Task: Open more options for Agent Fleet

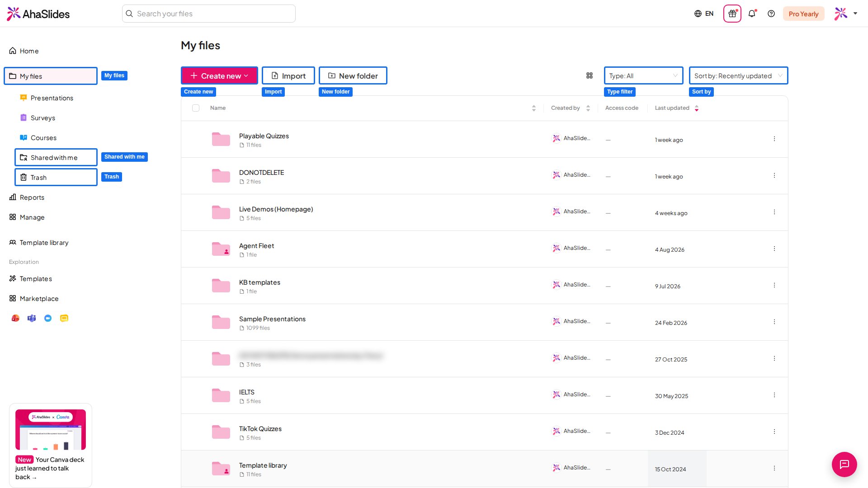Action: click(x=774, y=249)
